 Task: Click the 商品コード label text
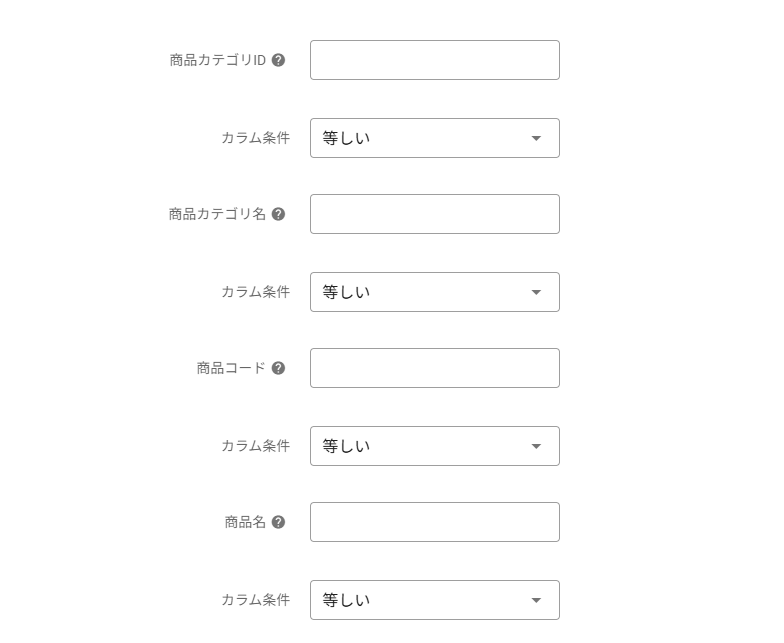(x=231, y=368)
